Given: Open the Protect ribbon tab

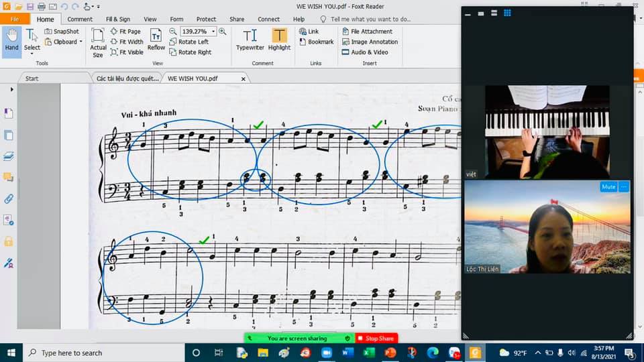Looking at the screenshot, I should 206,19.
